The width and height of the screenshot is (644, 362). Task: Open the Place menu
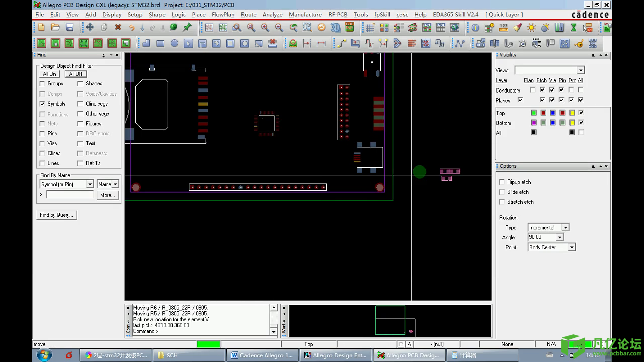pos(199,14)
